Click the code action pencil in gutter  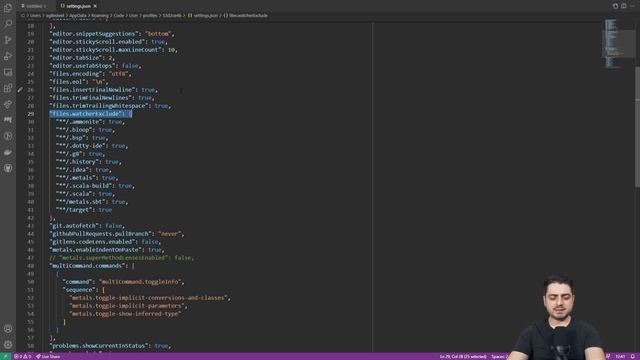click(x=20, y=90)
